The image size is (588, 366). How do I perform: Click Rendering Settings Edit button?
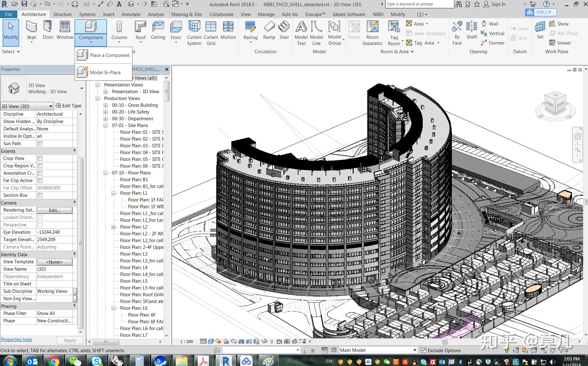pos(54,210)
